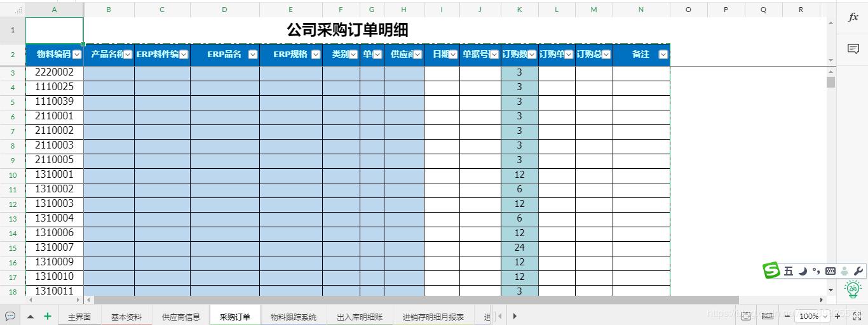Click the title 公司采购订单明细
This screenshot has width=868, height=325.
[x=348, y=30]
